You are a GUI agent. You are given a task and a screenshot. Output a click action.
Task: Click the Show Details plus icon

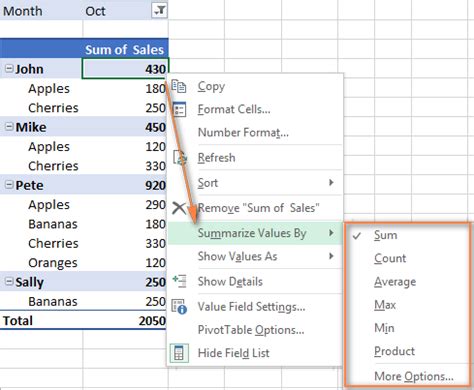(x=179, y=281)
